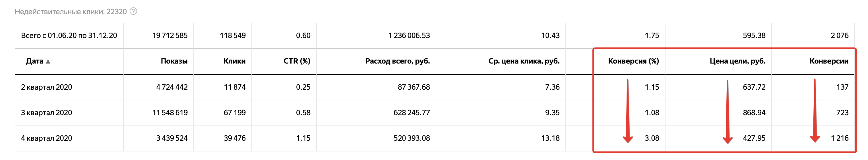
Task: Sort by Расход всего, руб. header
Action: (397, 61)
